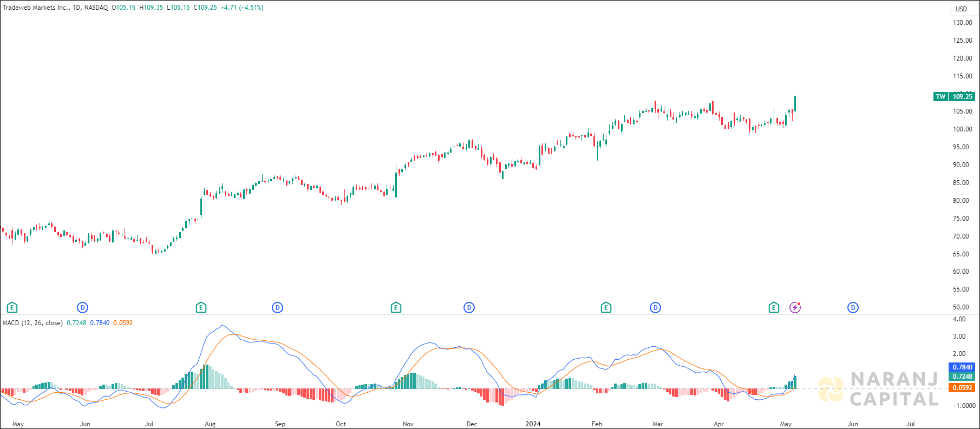Click the H109.35 high value in header
The height and width of the screenshot is (429, 980).
(151, 8)
